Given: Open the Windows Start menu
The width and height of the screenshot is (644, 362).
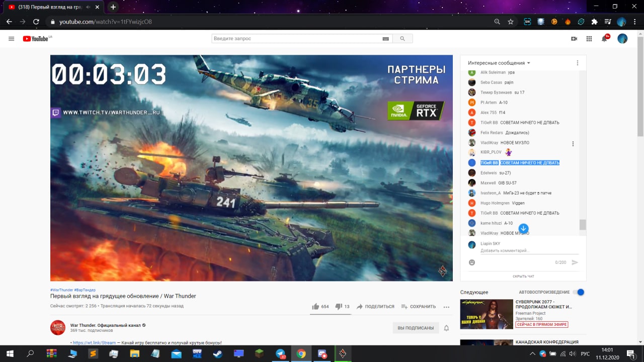Looking at the screenshot, I should click(x=10, y=354).
